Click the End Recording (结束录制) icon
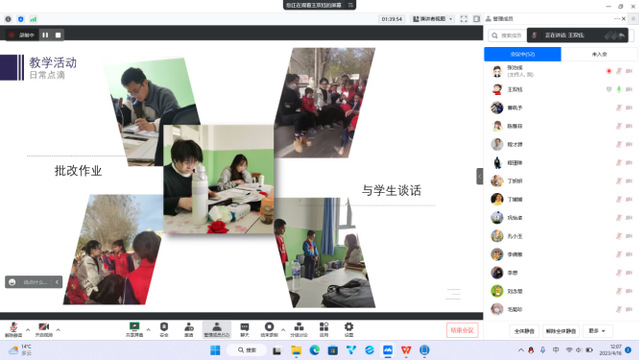The width and height of the screenshot is (639, 360). click(x=269, y=329)
